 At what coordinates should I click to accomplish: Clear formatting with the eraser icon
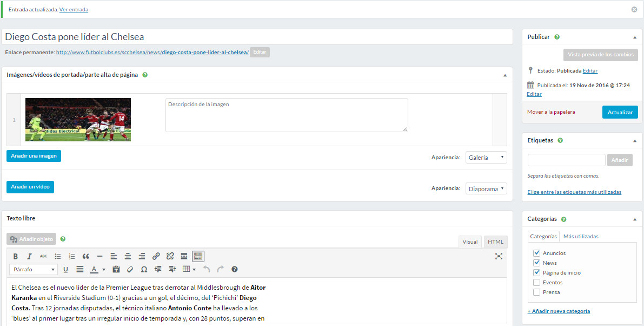pyautogui.click(x=130, y=269)
